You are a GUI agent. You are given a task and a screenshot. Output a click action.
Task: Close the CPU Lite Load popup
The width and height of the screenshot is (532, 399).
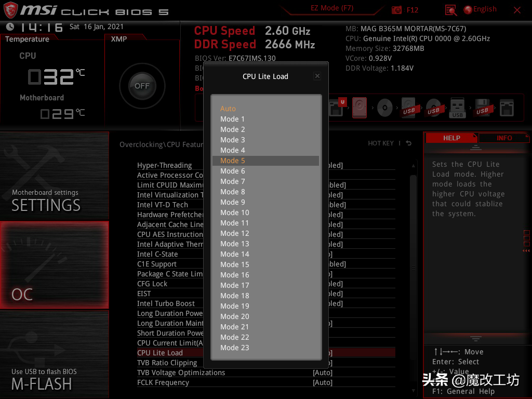(x=317, y=76)
